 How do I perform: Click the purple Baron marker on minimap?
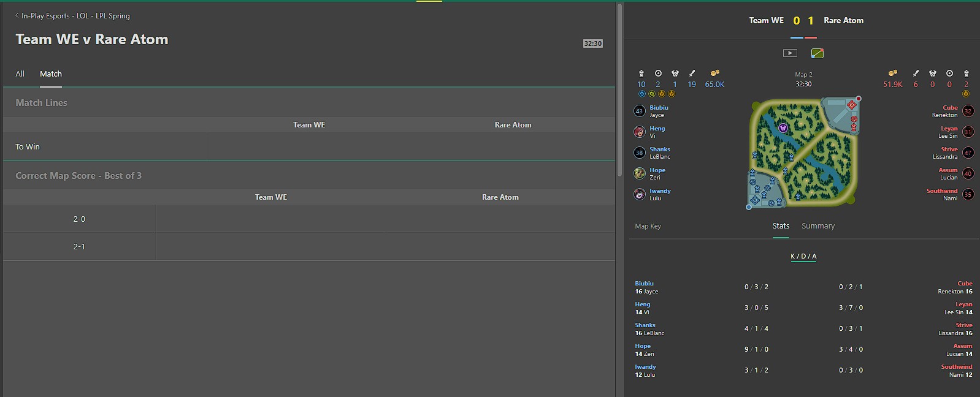(783, 128)
